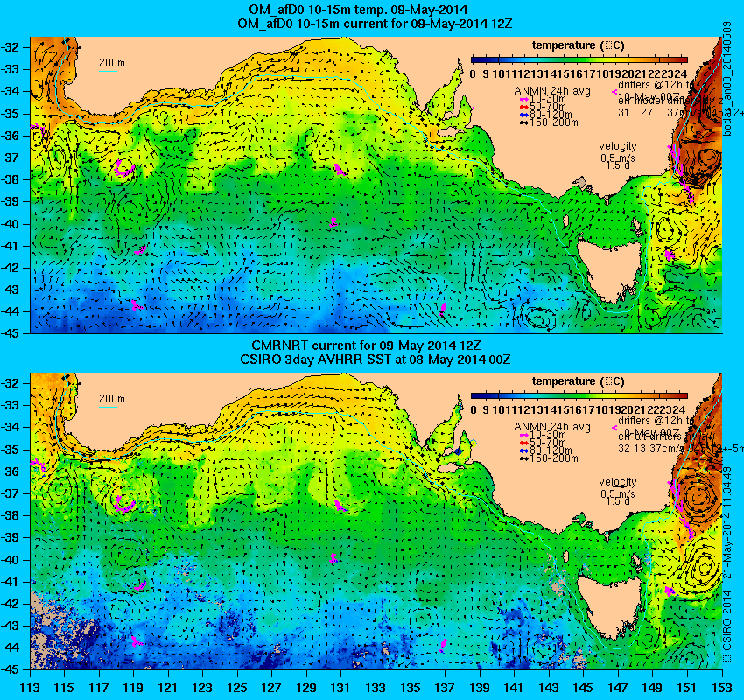The image size is (744, 700).
Task: Click longitude axis label '143'
Action: click(x=549, y=688)
